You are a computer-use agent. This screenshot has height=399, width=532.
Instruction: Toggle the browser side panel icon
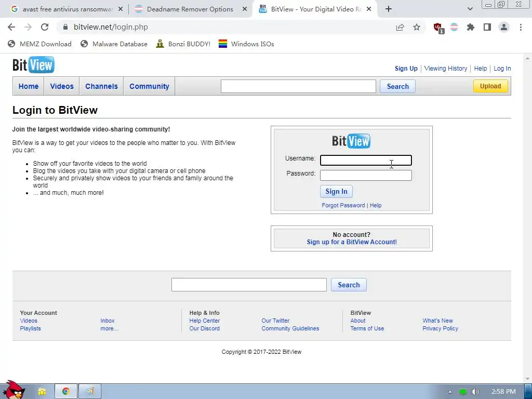(x=487, y=27)
